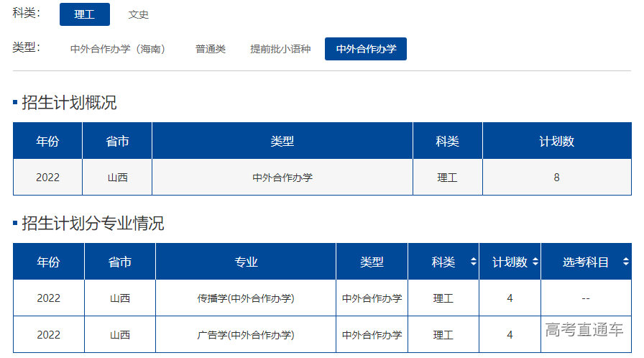The width and height of the screenshot is (644, 358).
Task: Click 2022 cell in 广告学 row
Action: 48,334
